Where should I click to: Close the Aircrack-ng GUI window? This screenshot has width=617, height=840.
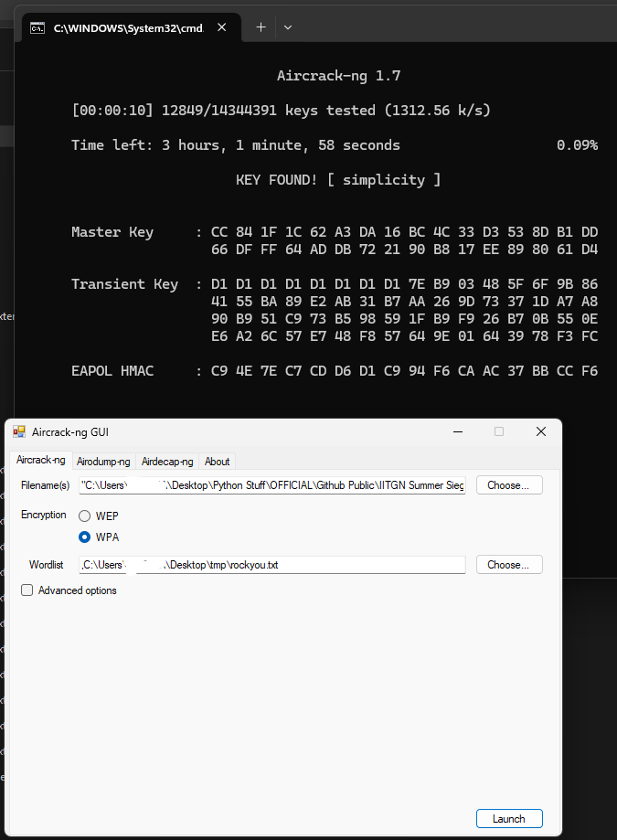[541, 431]
